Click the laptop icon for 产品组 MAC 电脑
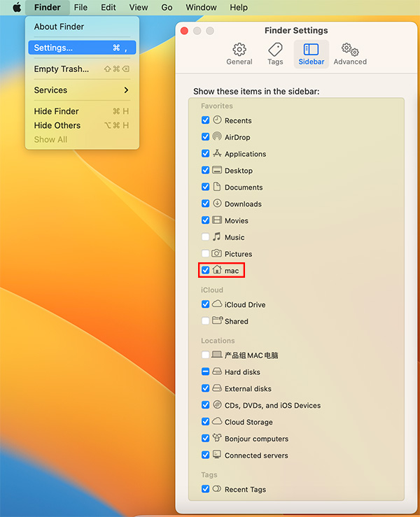Viewport: 420px width, 517px height. point(217,355)
